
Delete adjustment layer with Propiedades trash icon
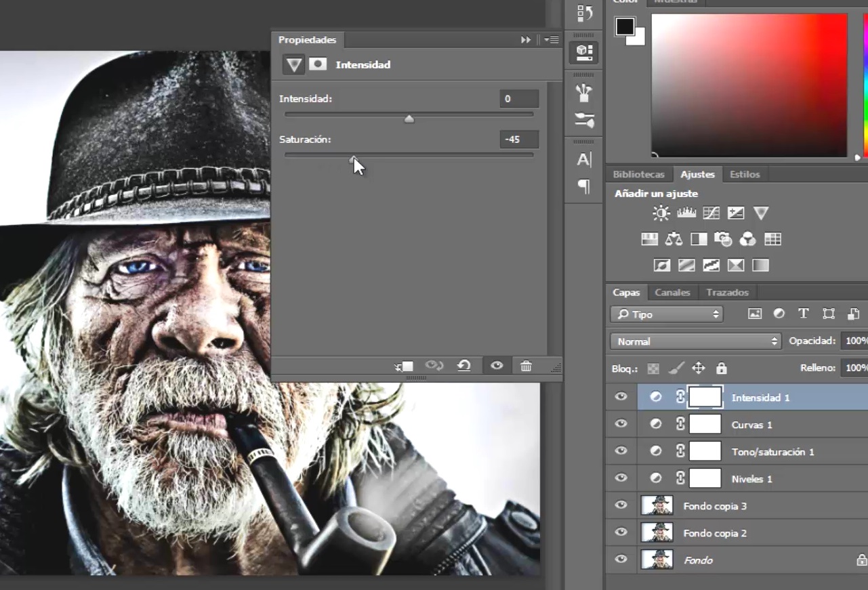click(526, 366)
